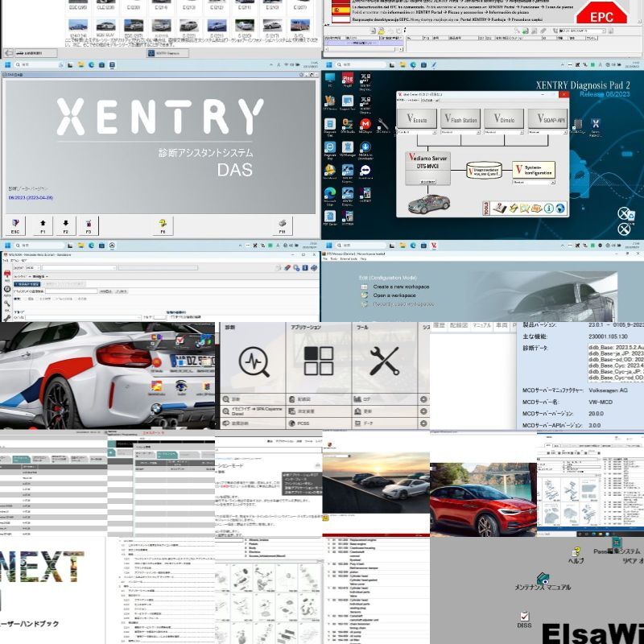Screen dimensions: 644x644
Task: Click the F11 print button in DAS
Action: point(283,226)
